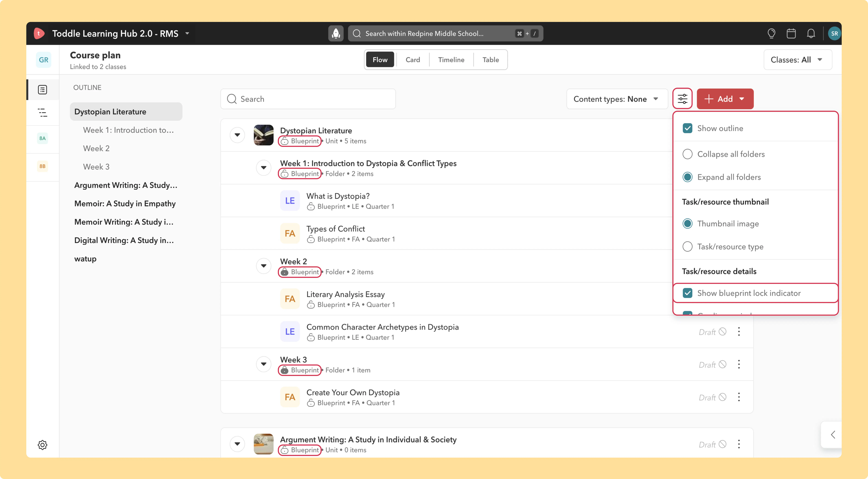The image size is (868, 479).
Task: Open the indented outline icon in sidebar
Action: pos(42,113)
